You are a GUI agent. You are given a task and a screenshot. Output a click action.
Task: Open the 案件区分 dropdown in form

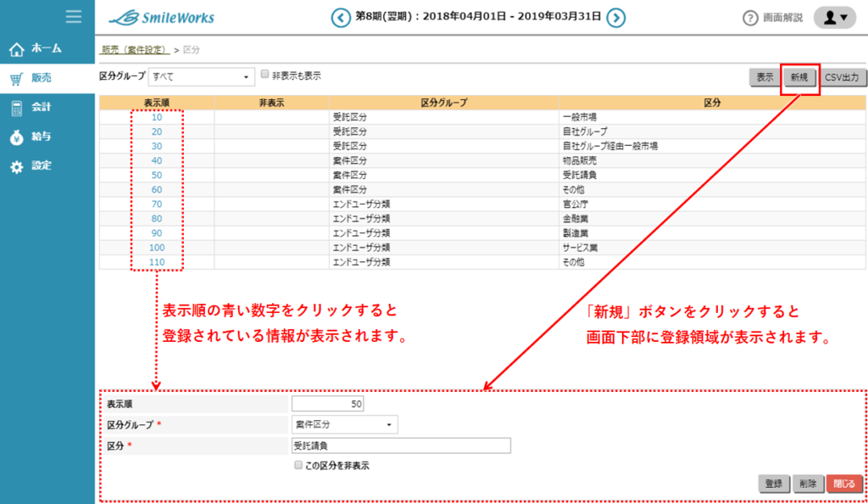click(344, 424)
